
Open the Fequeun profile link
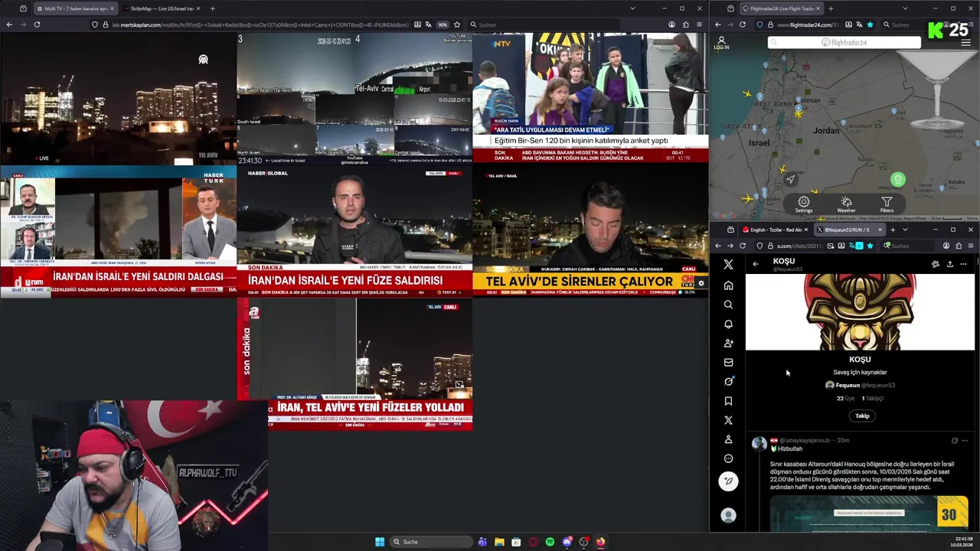(x=859, y=385)
